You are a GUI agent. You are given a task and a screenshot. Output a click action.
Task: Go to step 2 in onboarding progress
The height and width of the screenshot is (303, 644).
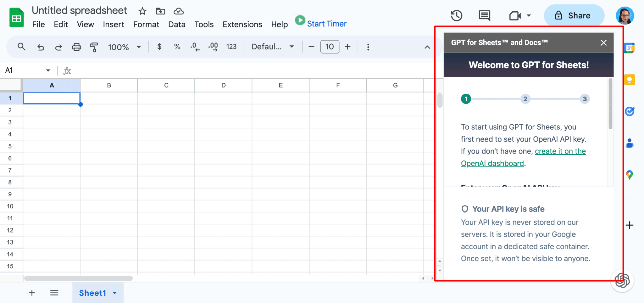[525, 99]
